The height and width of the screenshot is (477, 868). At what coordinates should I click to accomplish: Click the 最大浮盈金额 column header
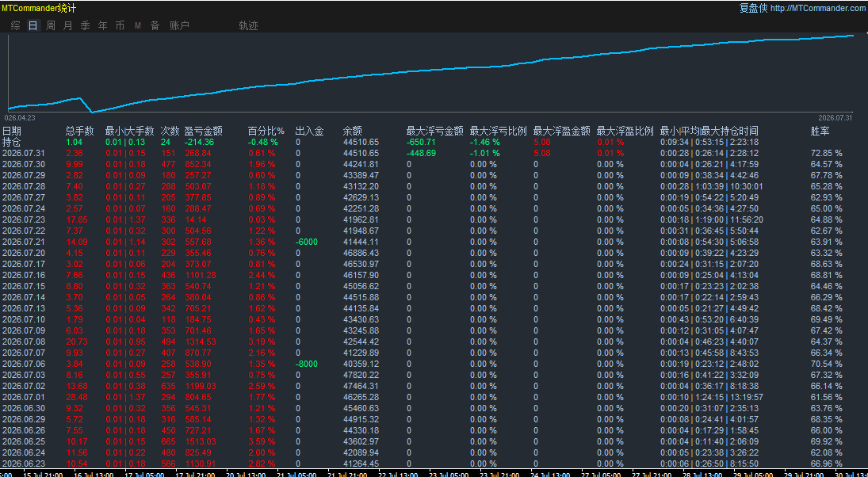click(x=561, y=132)
